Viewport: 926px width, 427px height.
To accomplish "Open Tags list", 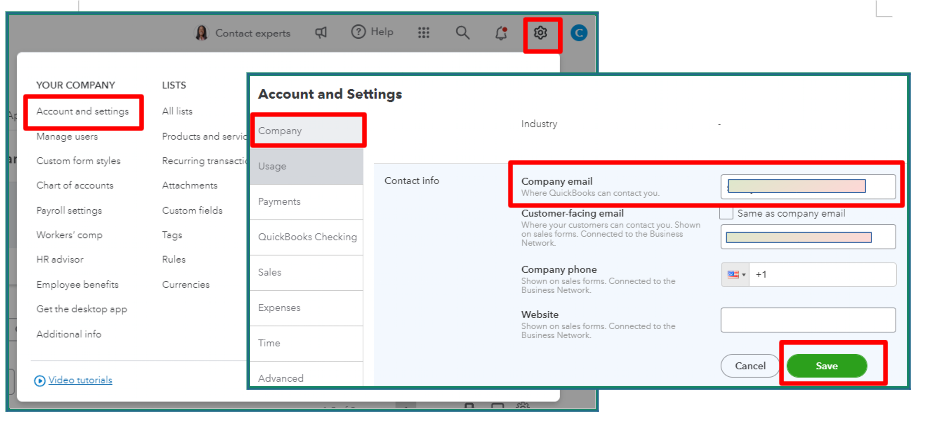I will click(172, 235).
